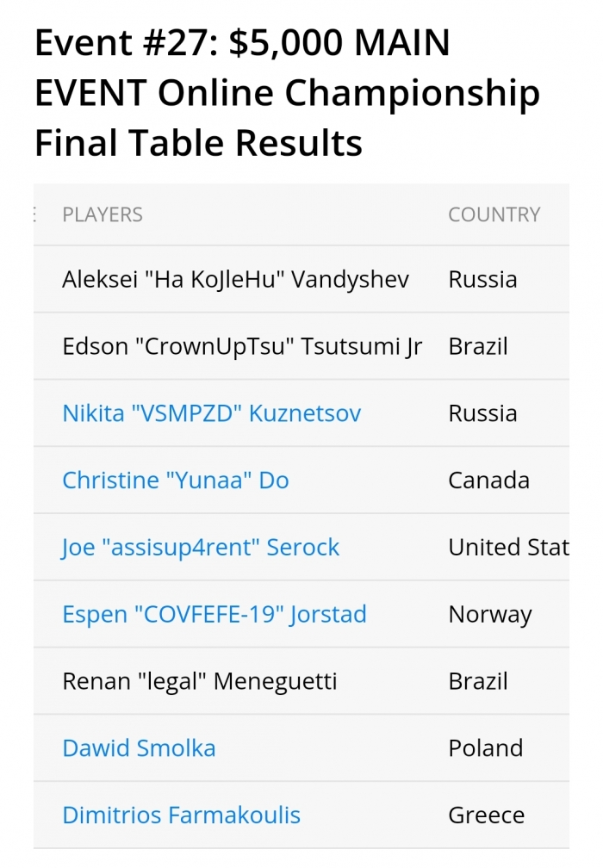603x868 pixels.
Task: Open Dawid Smolka player link
Action: click(139, 748)
